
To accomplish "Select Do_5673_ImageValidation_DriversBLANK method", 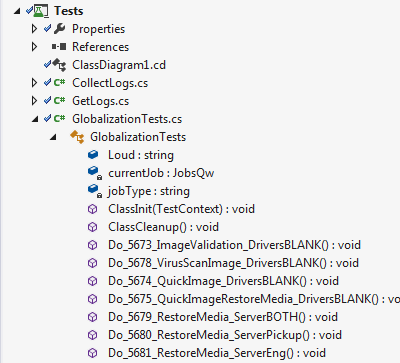I will pyautogui.click(x=234, y=245).
